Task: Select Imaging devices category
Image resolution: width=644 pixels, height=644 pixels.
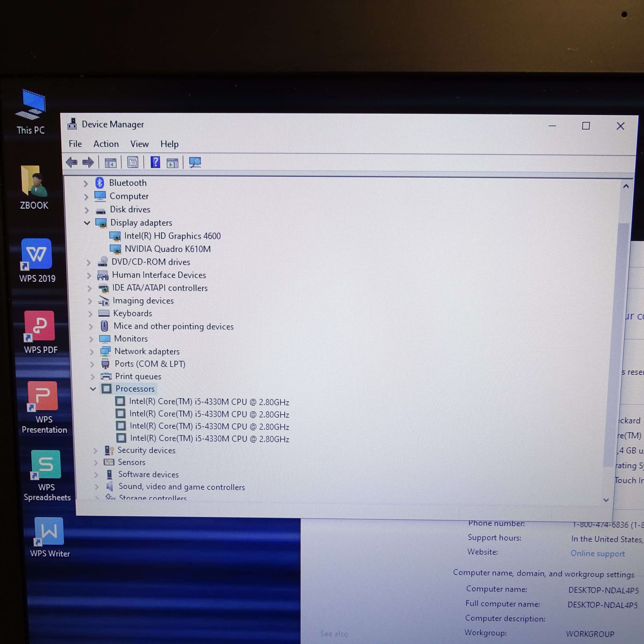Action: [x=143, y=301]
